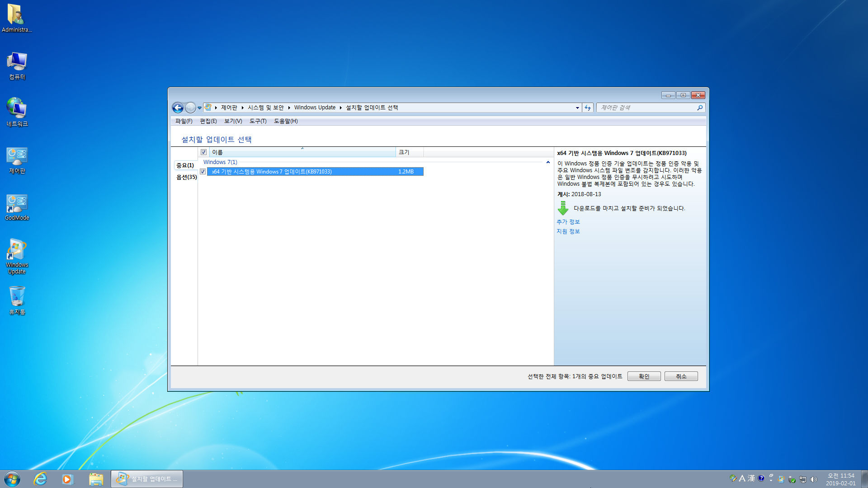Click Windows Update in the breadcrumb

pos(315,108)
